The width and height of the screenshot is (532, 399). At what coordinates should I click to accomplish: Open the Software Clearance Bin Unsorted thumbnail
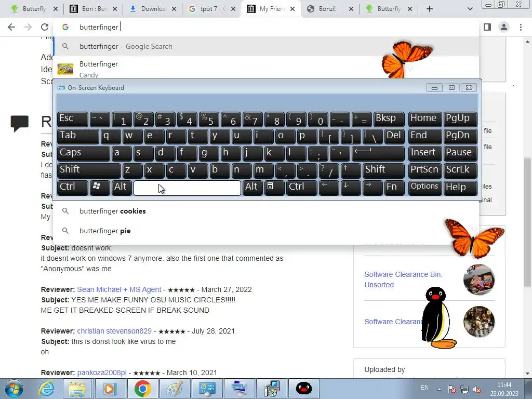(x=478, y=280)
